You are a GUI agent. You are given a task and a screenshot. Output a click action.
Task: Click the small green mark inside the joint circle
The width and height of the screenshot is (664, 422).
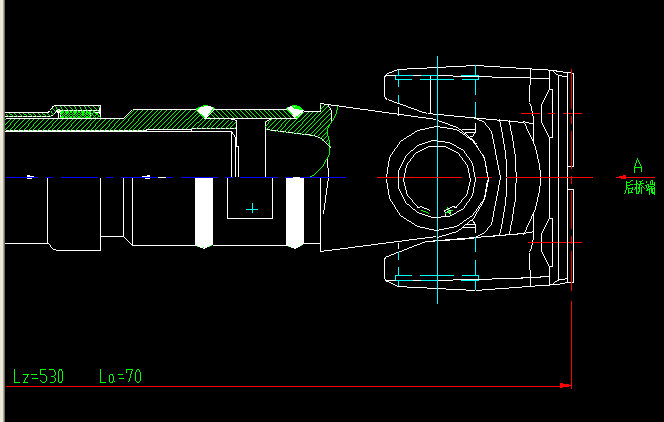click(x=448, y=211)
